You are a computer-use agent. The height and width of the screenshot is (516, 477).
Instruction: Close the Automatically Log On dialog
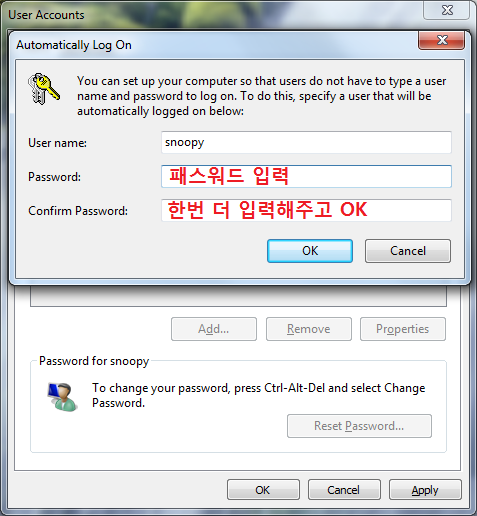click(441, 40)
